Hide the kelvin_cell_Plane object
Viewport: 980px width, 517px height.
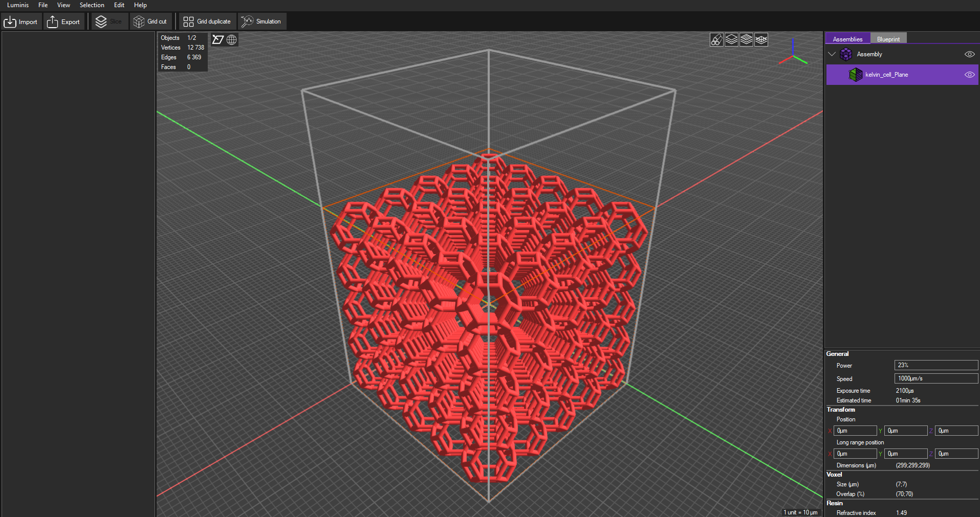click(969, 75)
